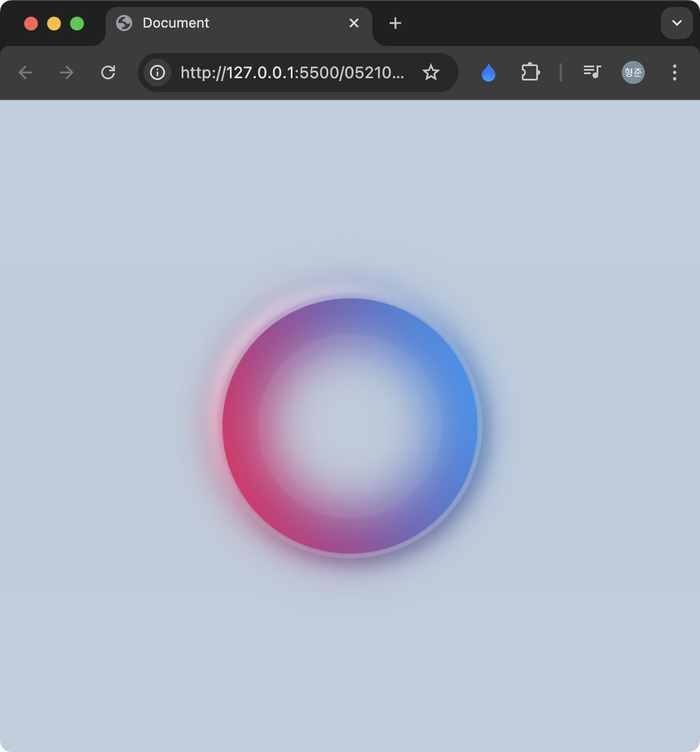700x752 pixels.
Task: Open the 형준 profile avatar
Action: (633, 72)
